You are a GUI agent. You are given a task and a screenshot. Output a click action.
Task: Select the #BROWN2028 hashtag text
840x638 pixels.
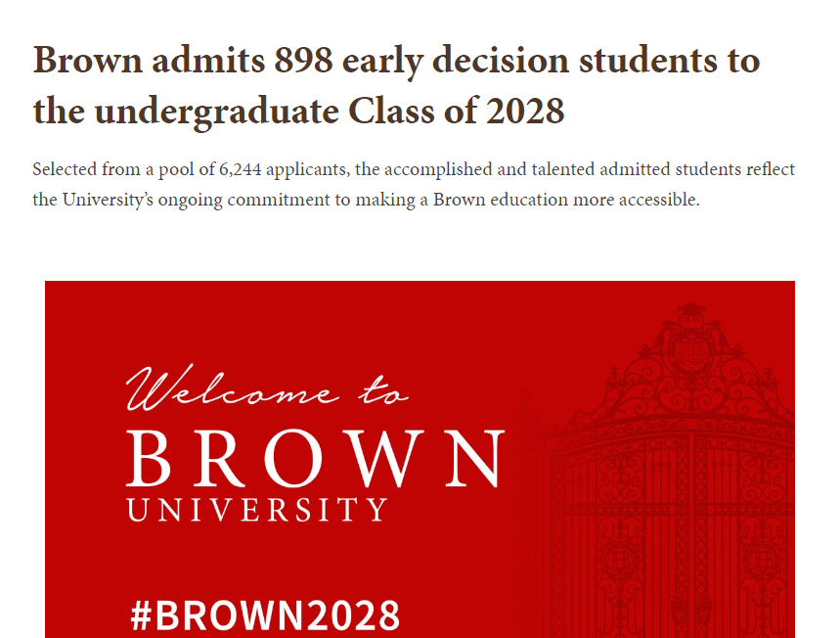click(265, 615)
